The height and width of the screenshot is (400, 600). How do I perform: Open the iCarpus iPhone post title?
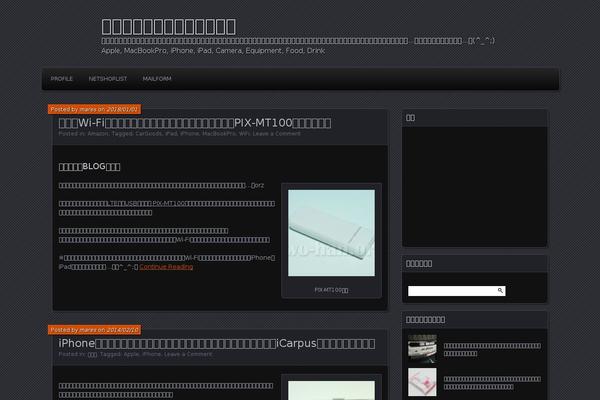tap(217, 343)
